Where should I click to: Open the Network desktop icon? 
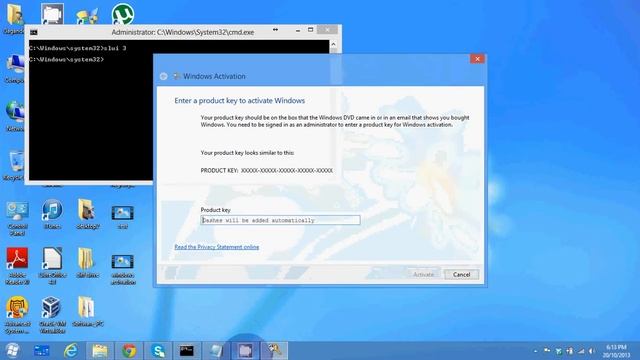tap(15, 116)
